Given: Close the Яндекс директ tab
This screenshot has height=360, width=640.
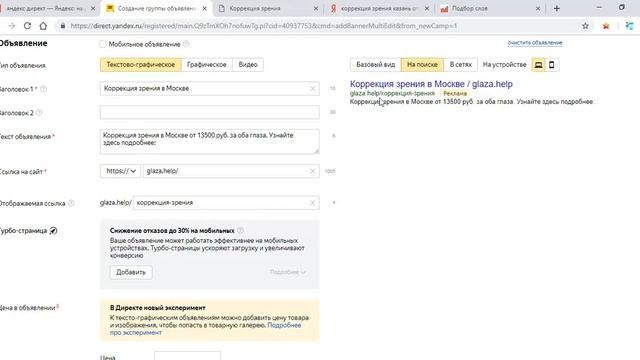Looking at the screenshot, I should (x=93, y=8).
